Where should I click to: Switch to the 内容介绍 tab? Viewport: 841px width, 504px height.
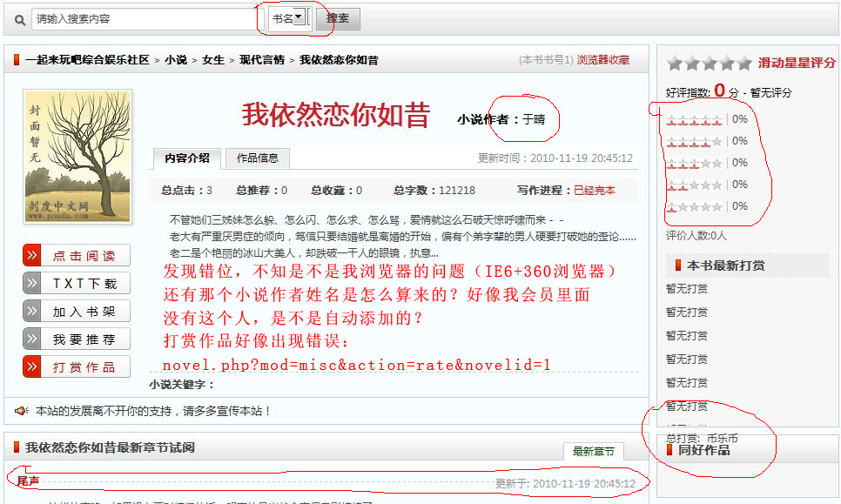[187, 158]
